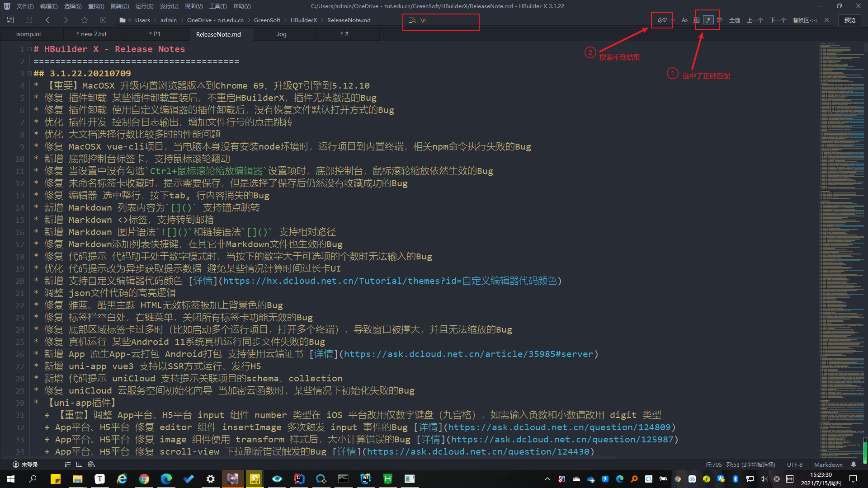The image size is (868, 488).
Task: Change the UTF-8 file encoding
Action: point(795,465)
